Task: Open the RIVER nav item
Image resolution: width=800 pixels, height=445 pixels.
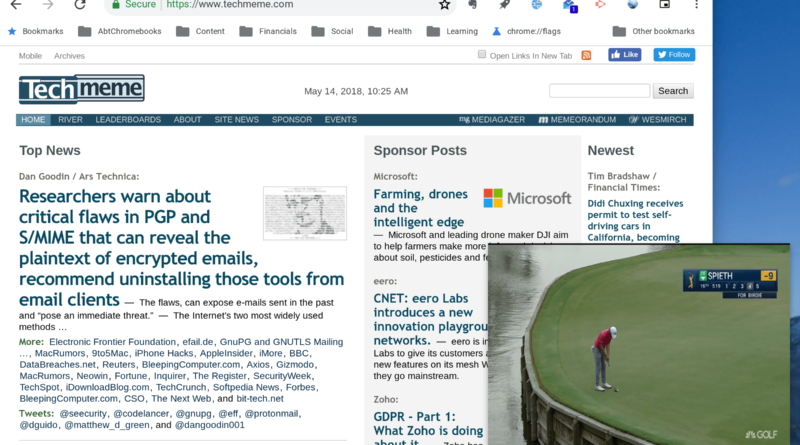Action: 70,119
